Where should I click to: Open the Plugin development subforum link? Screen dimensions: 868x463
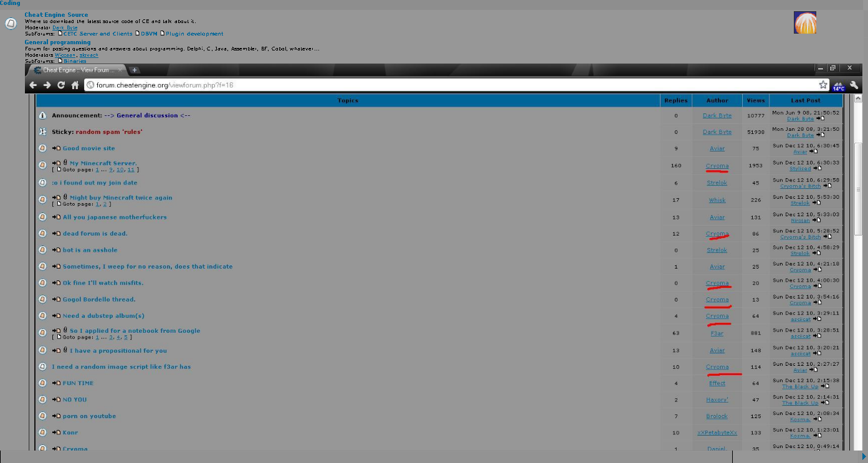194,34
